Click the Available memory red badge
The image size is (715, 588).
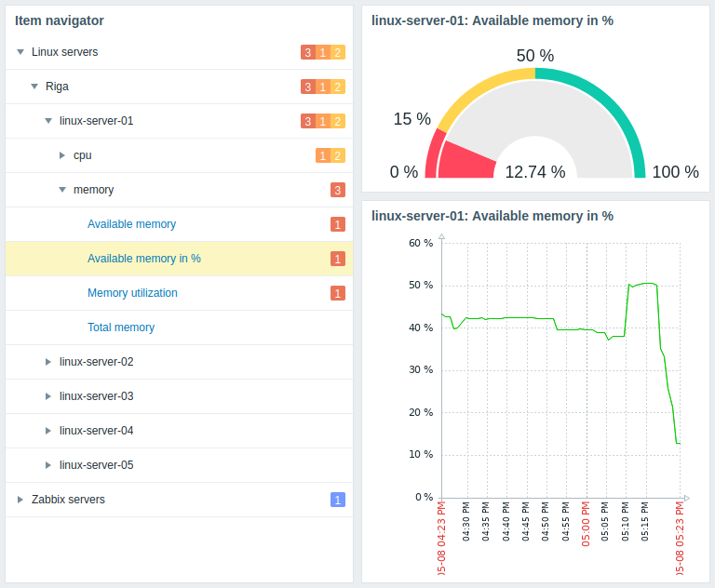point(338,224)
